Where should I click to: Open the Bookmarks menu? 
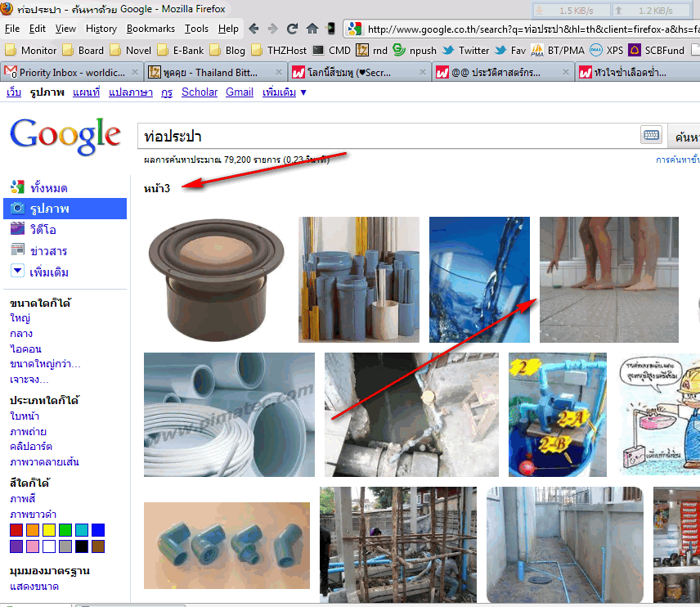click(x=151, y=29)
